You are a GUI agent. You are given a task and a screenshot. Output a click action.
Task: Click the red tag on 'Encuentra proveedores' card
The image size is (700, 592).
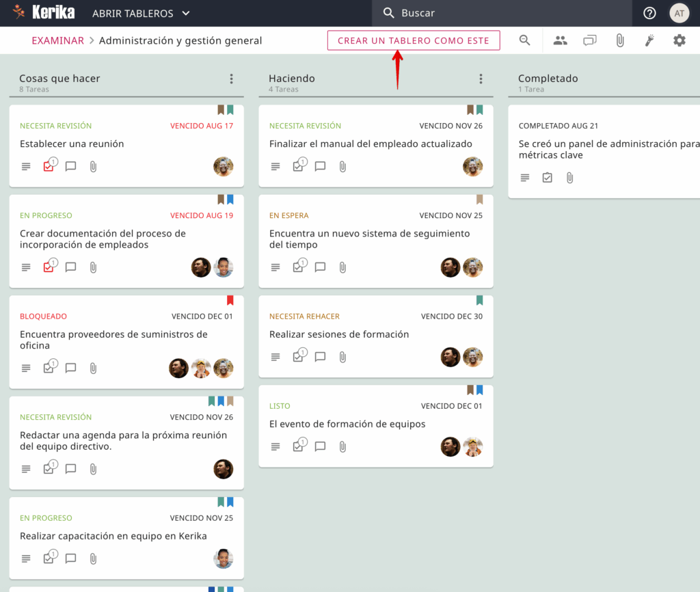coord(230,300)
